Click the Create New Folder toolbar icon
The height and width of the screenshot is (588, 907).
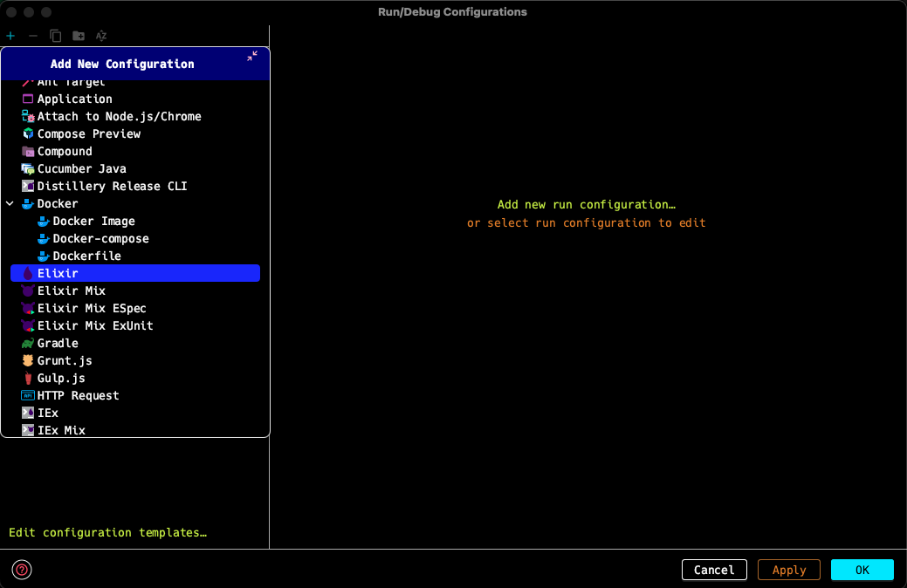(x=79, y=36)
